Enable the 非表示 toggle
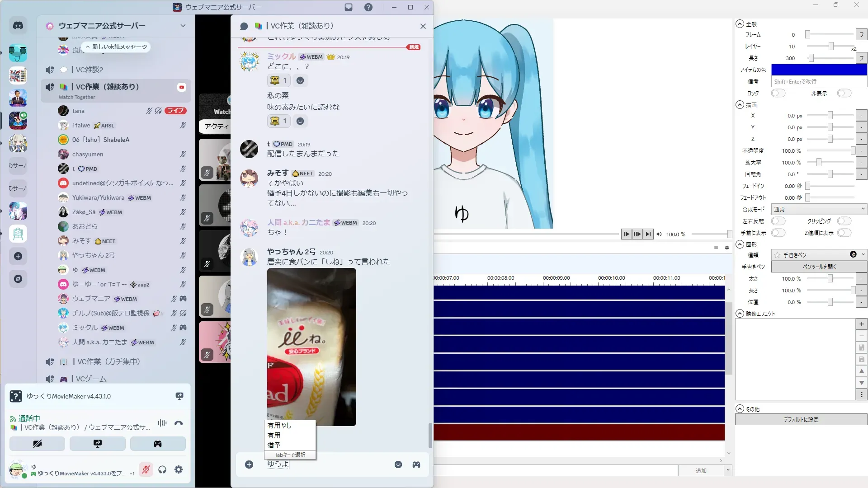 (844, 94)
